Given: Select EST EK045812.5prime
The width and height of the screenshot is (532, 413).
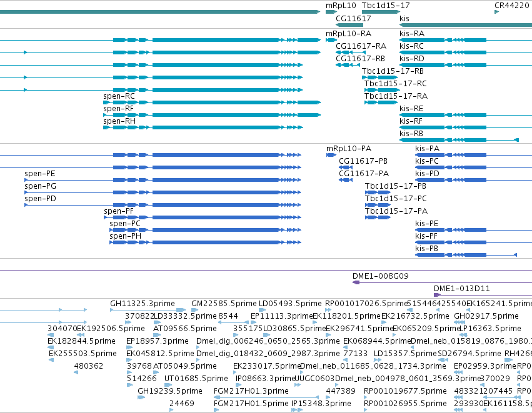Looking at the screenshot, I should point(160,354).
